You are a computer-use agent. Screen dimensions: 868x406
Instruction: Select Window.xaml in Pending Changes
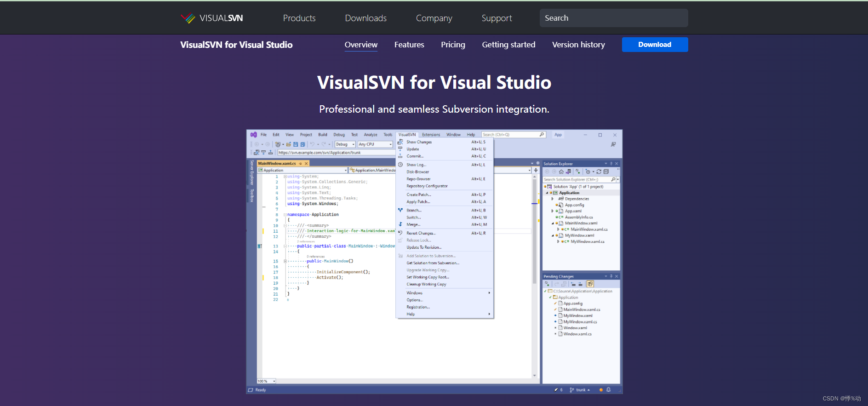tap(575, 328)
